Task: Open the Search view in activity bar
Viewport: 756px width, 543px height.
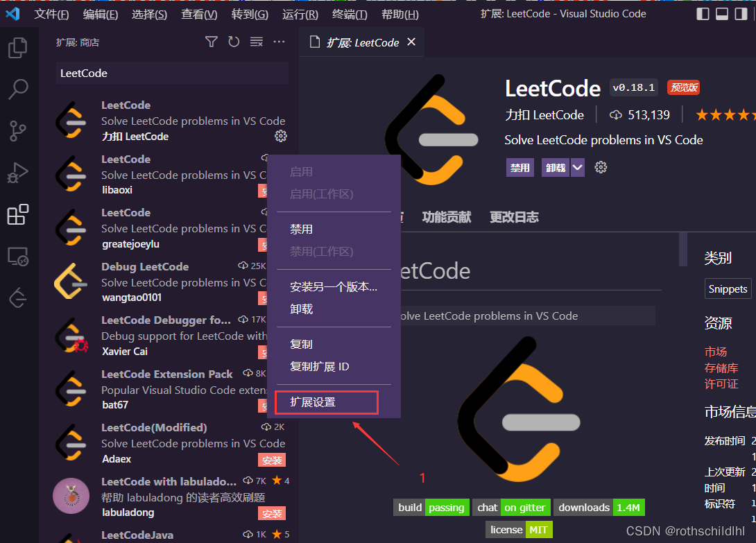Action: point(18,89)
